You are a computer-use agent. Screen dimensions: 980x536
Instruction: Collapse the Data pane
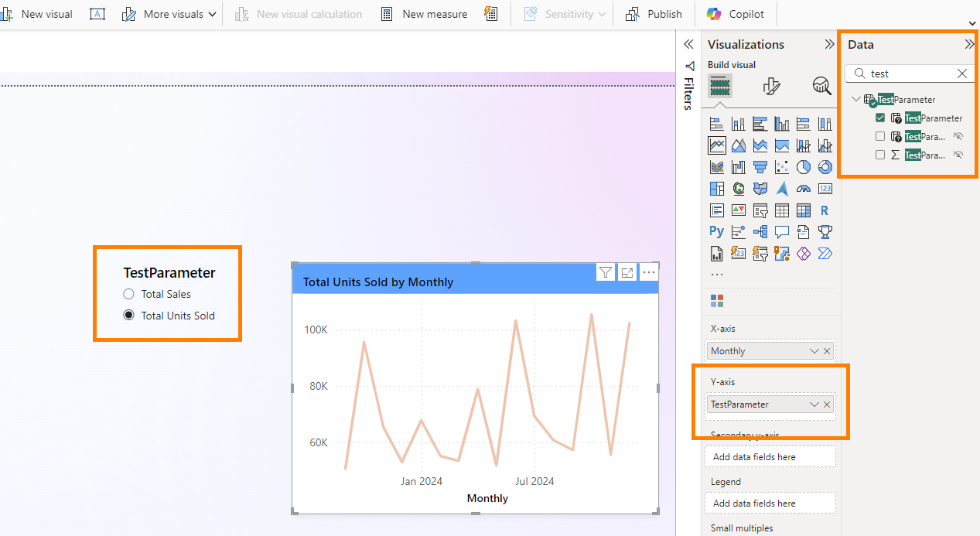969,45
